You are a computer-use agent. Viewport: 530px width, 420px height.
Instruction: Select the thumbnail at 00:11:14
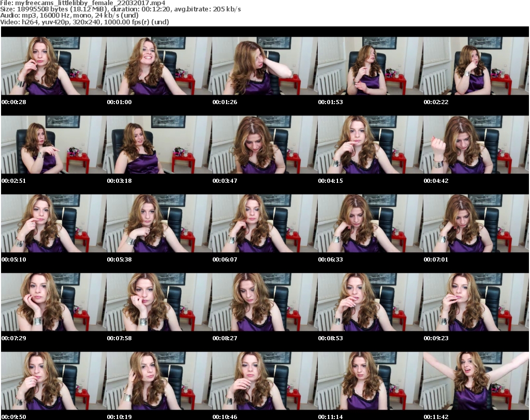370,381
